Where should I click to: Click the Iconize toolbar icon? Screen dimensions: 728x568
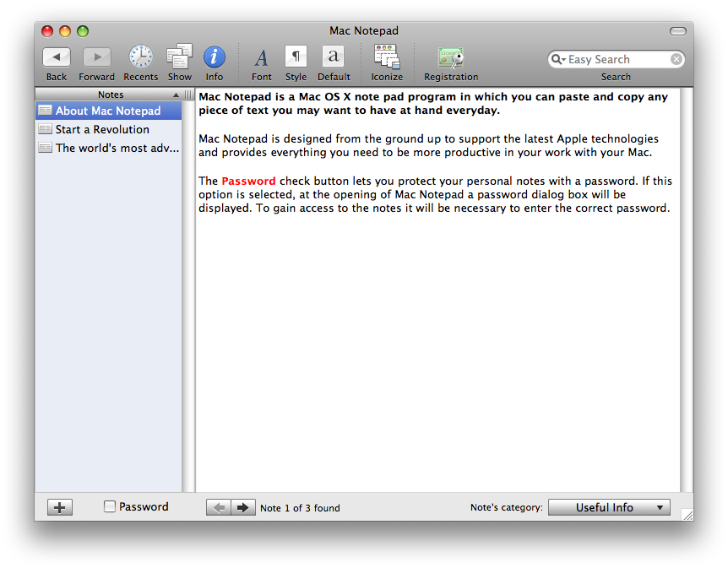click(387, 57)
